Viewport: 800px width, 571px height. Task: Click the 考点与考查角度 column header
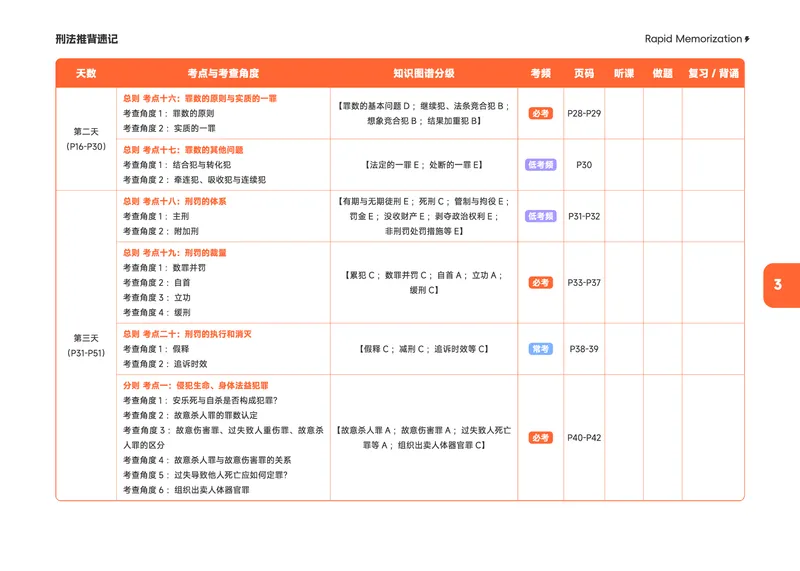tap(223, 73)
